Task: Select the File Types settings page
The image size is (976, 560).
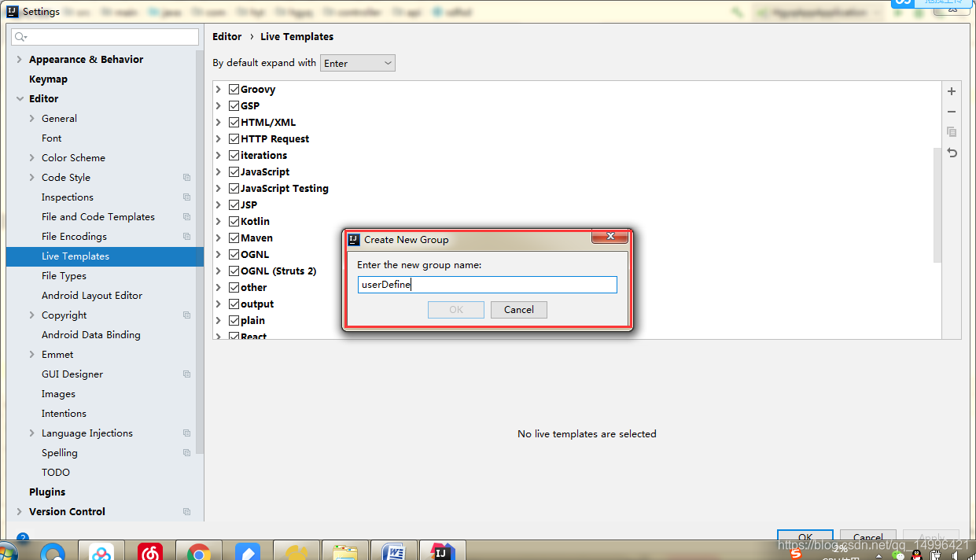Action: (64, 276)
